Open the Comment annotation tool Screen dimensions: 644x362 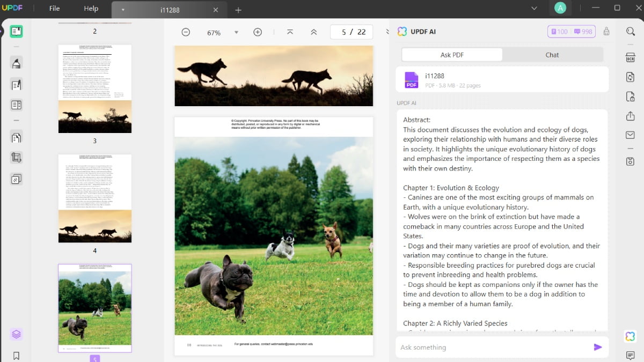pyautogui.click(x=16, y=63)
